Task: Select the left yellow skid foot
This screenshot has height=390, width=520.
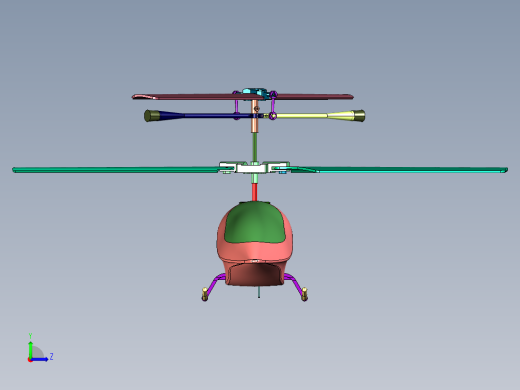Action: [205, 294]
